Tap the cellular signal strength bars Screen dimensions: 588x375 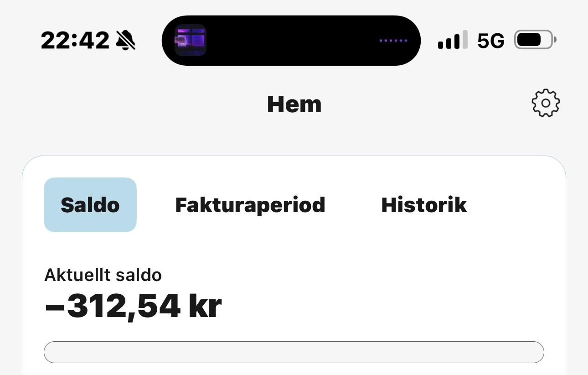tap(453, 40)
